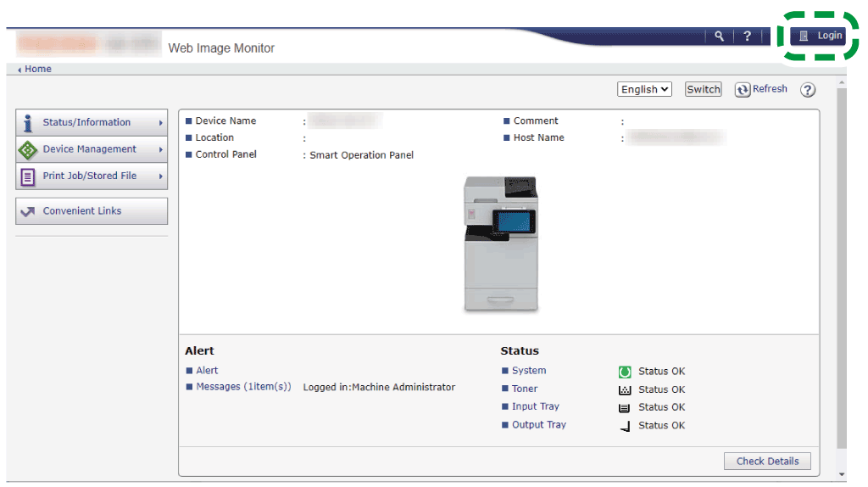868x487 pixels.
Task: Open the Alert link
Action: point(207,370)
